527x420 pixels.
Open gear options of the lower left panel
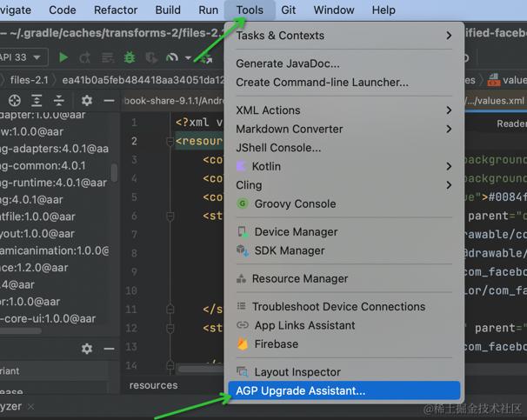click(87, 349)
